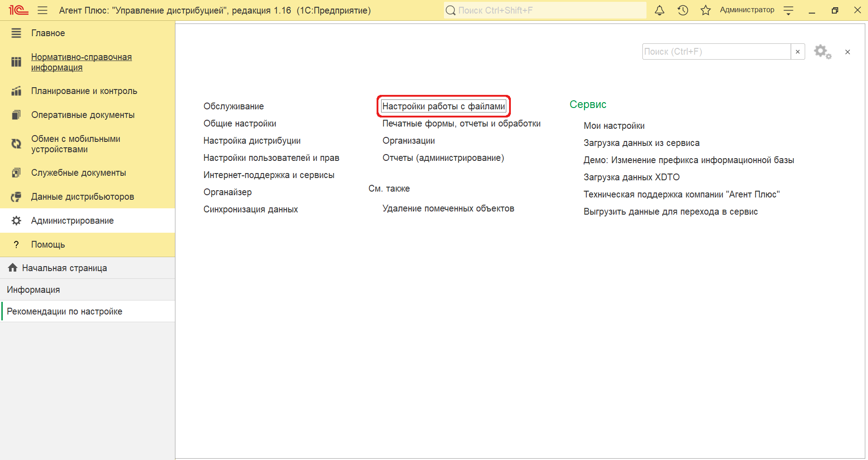Click the Администрирование gear icon in sidebar
Image resolution: width=868 pixels, height=460 pixels.
(16, 221)
